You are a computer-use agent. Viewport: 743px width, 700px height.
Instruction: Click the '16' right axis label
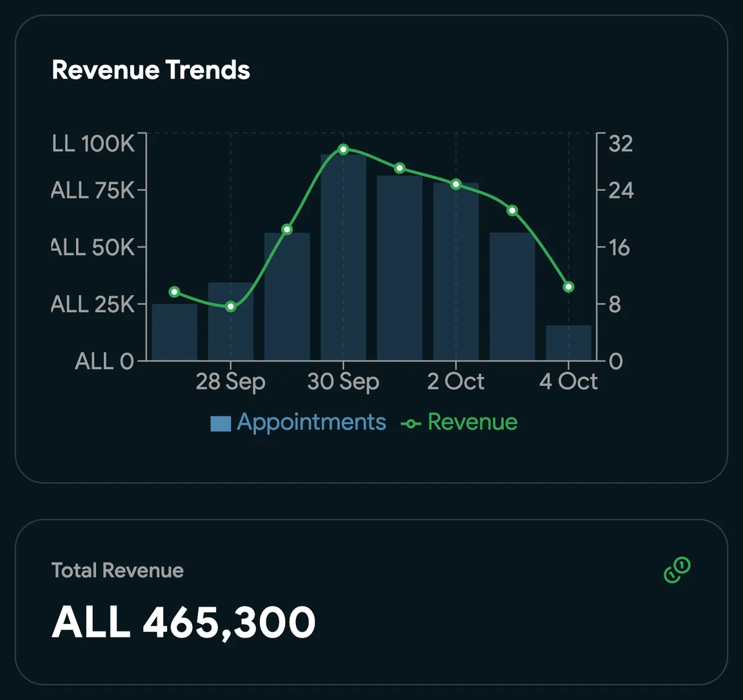click(x=619, y=248)
